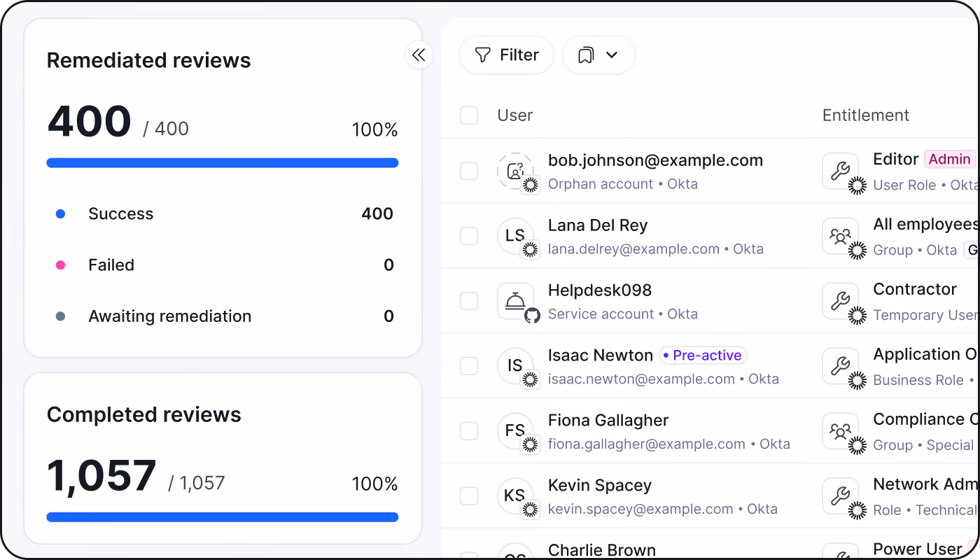Check the Isaac Newton row checkbox
The width and height of the screenshot is (980, 560).
pos(469,365)
